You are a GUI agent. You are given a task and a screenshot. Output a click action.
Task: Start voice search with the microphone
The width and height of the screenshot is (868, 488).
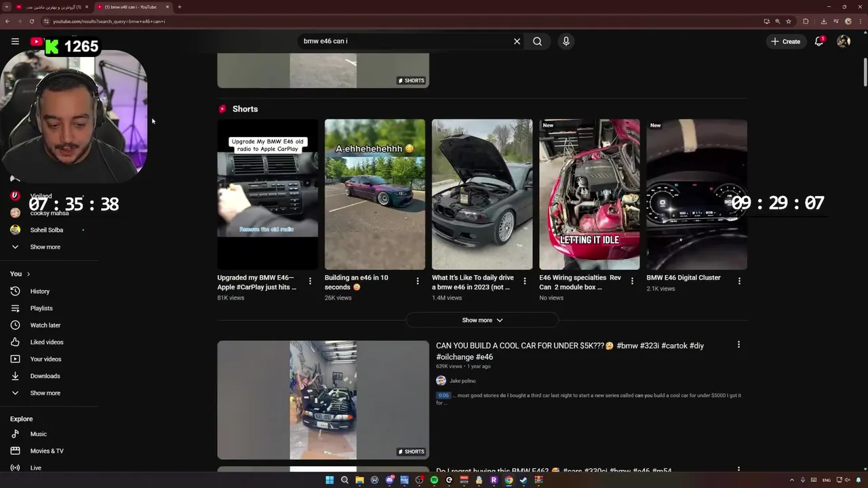pyautogui.click(x=566, y=41)
